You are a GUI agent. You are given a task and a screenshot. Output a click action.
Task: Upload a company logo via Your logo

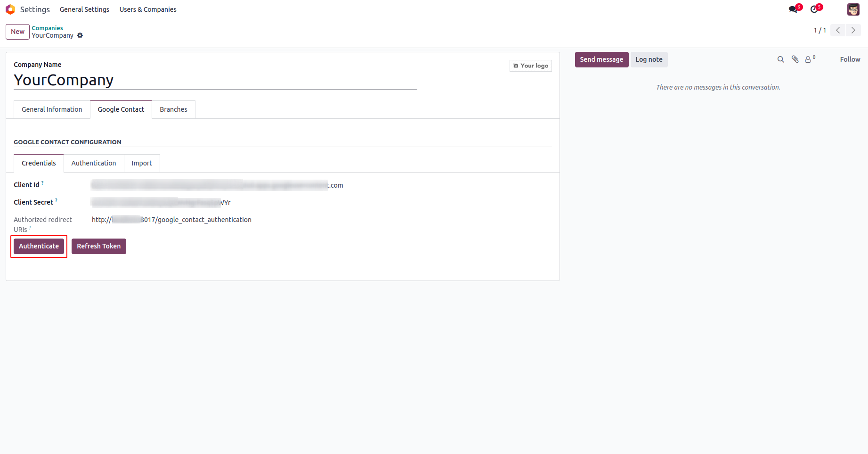[531, 66]
